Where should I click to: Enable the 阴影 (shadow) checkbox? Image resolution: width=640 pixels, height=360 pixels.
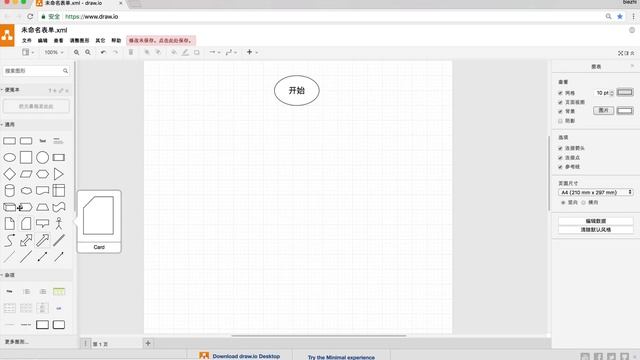[560, 121]
